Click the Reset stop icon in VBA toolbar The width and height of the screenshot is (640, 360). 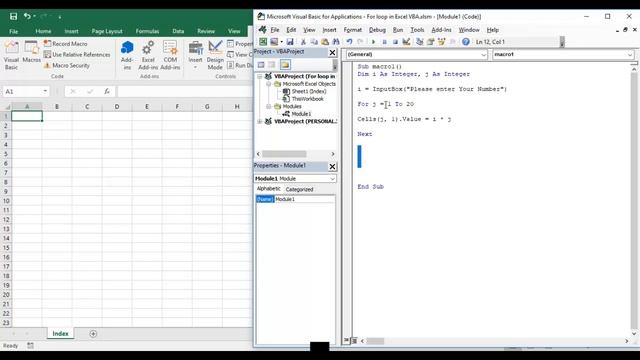pyautogui.click(x=395, y=42)
